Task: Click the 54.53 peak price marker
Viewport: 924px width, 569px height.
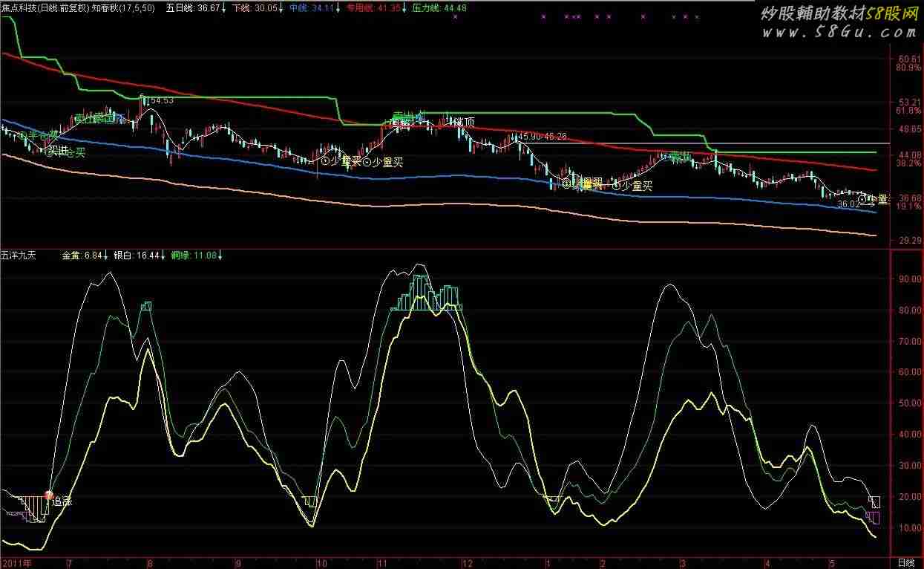Action: tap(162, 100)
